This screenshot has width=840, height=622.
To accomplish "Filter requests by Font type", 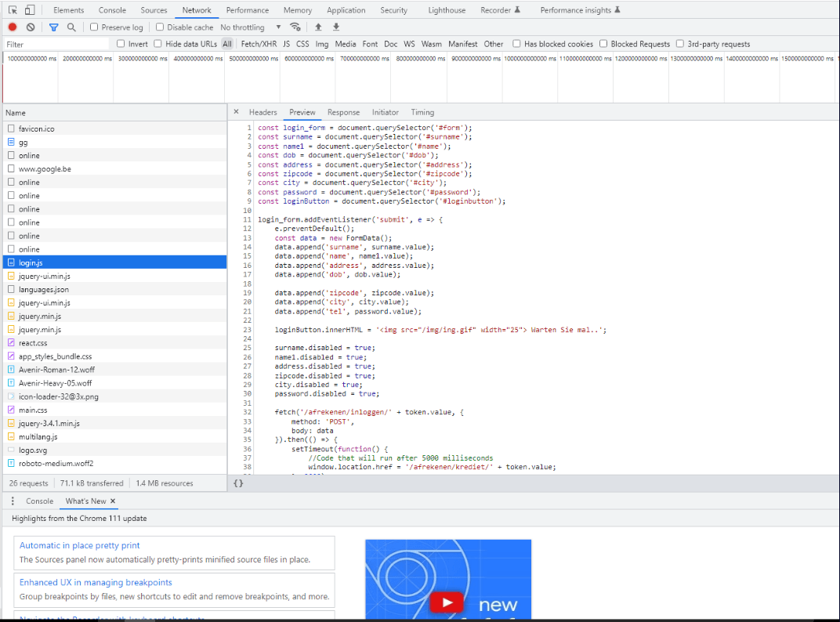I will (370, 44).
